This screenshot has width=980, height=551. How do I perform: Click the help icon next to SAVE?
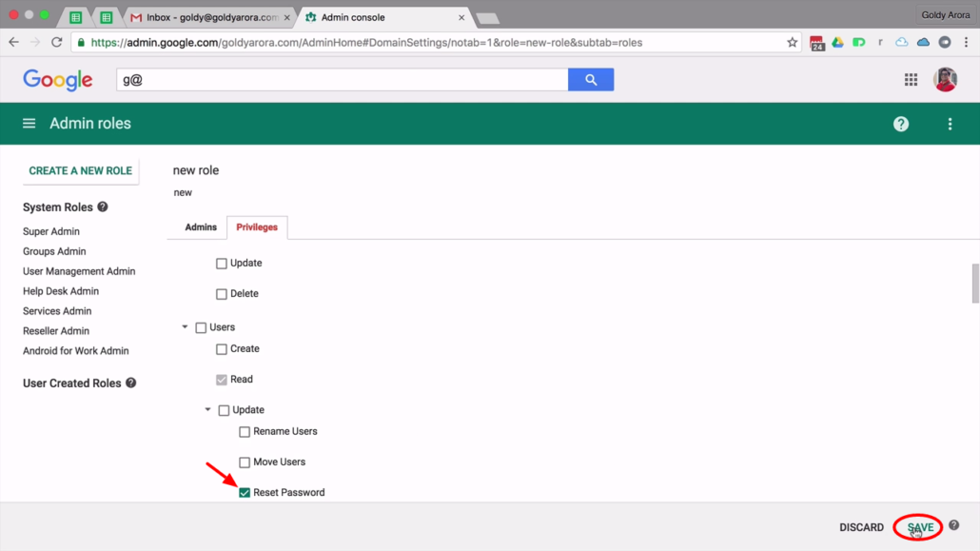coord(953,524)
